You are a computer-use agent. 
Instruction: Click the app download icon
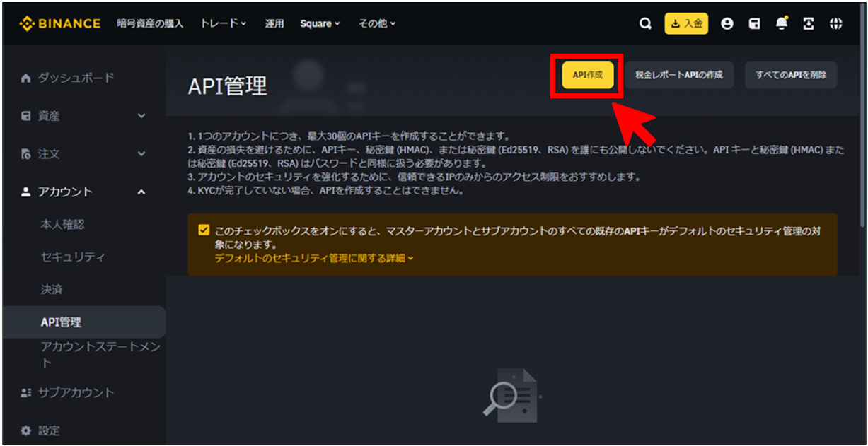[x=809, y=23]
